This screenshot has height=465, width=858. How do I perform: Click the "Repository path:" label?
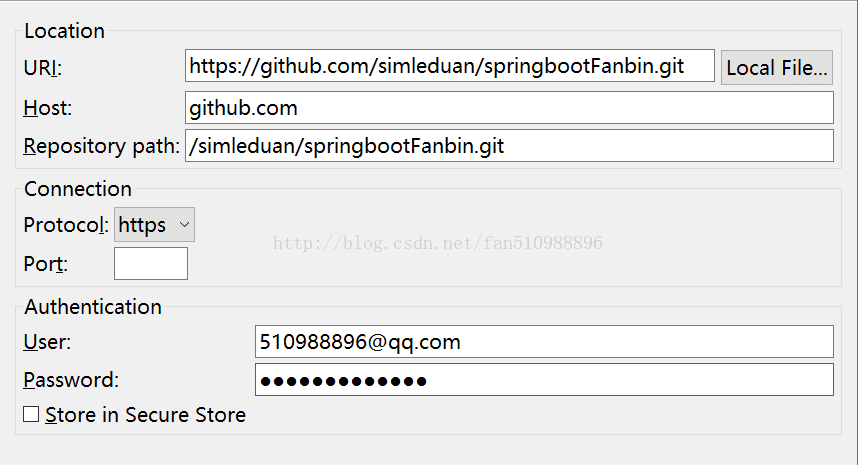[102, 146]
